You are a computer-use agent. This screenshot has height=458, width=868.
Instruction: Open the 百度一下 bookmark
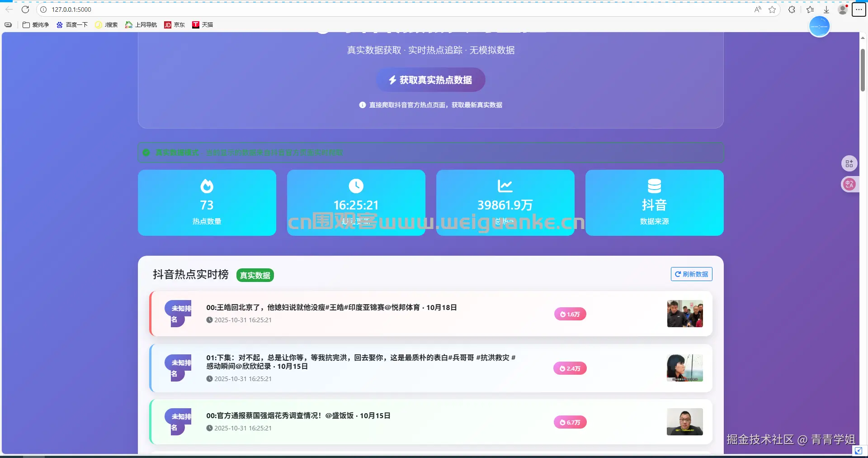[72, 25]
